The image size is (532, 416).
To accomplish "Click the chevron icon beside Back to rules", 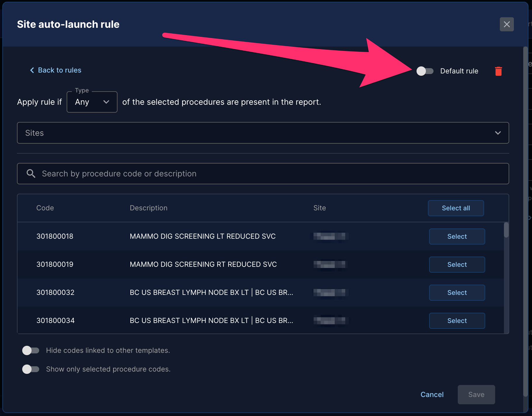I will point(32,70).
